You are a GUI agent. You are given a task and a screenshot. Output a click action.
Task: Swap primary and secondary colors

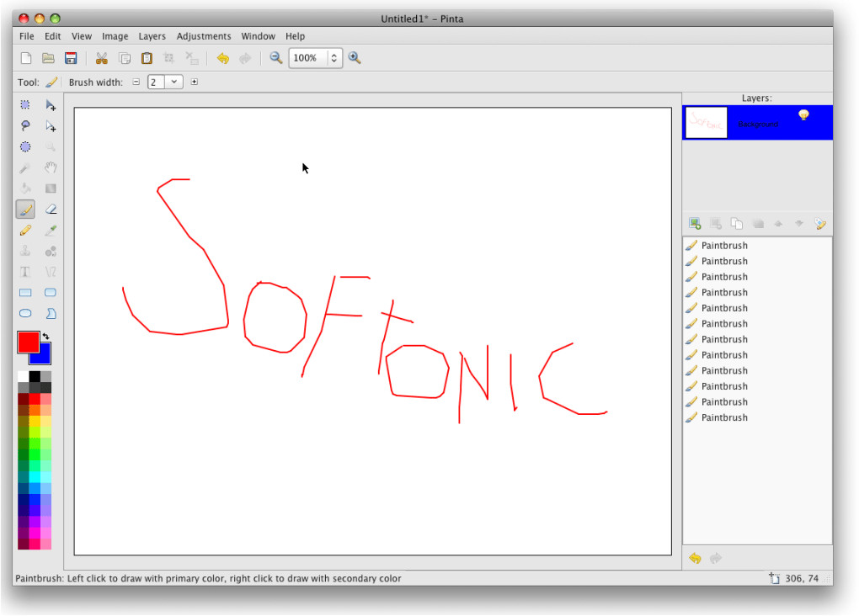tap(46, 337)
